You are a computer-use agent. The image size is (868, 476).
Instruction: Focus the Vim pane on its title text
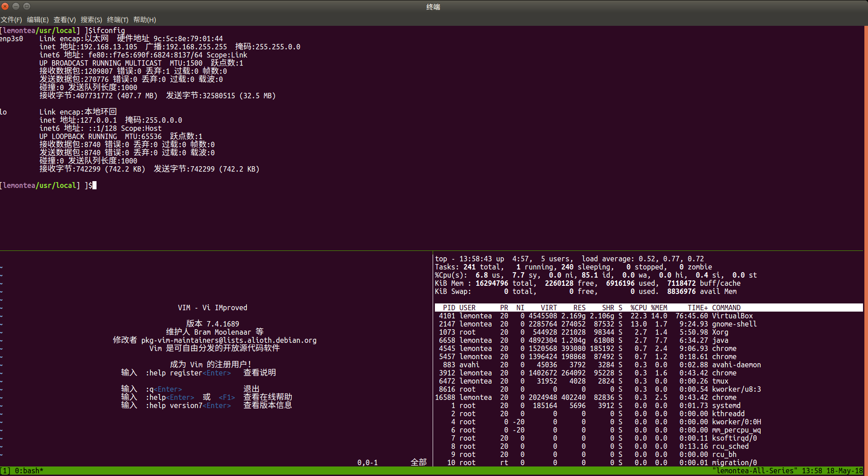click(x=212, y=308)
